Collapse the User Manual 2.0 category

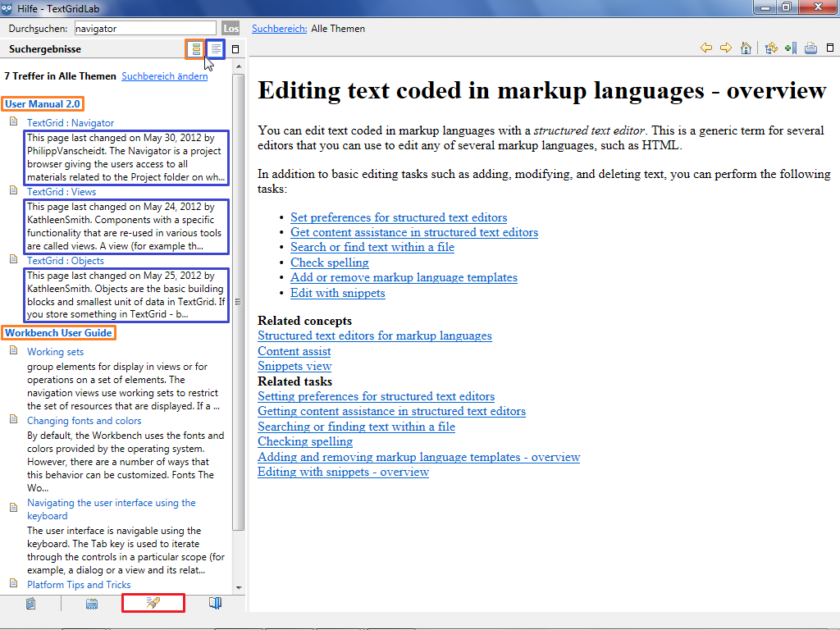tap(43, 104)
